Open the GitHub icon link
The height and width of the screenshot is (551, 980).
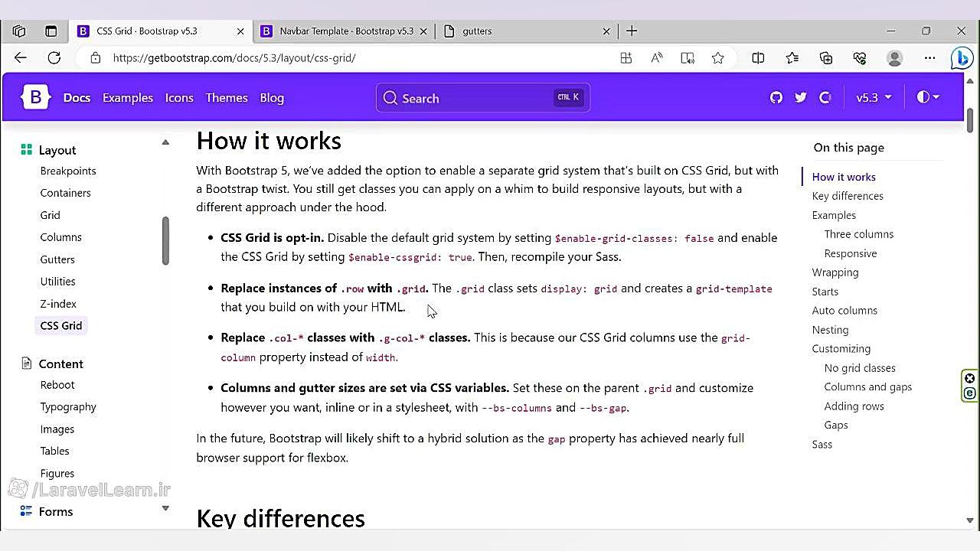[x=776, y=97]
